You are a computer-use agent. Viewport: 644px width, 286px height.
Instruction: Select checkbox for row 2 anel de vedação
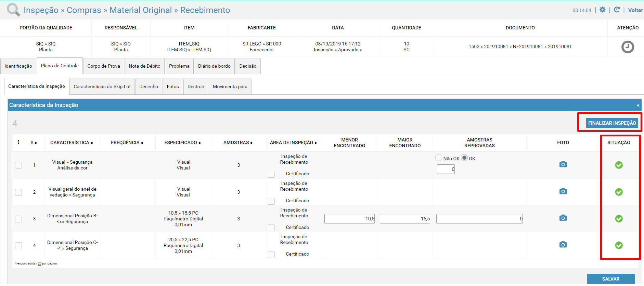click(x=18, y=192)
